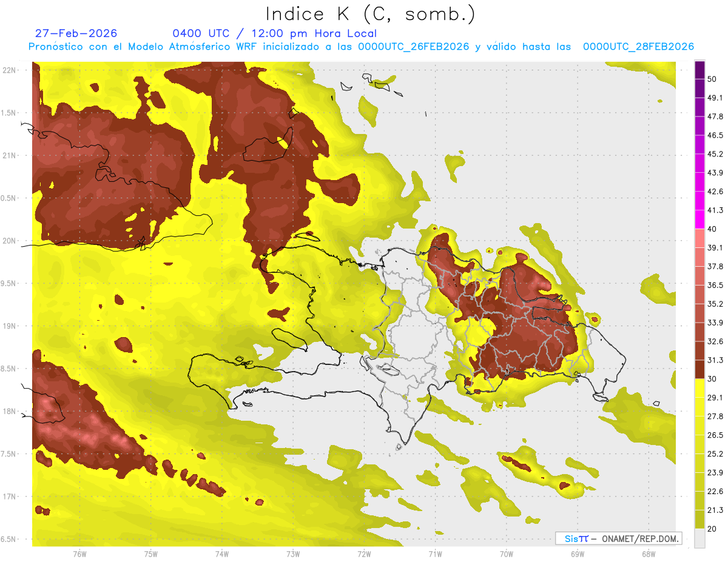The image size is (728, 562).
Task: Click the colorbar value "33.9"
Action: pos(715,323)
